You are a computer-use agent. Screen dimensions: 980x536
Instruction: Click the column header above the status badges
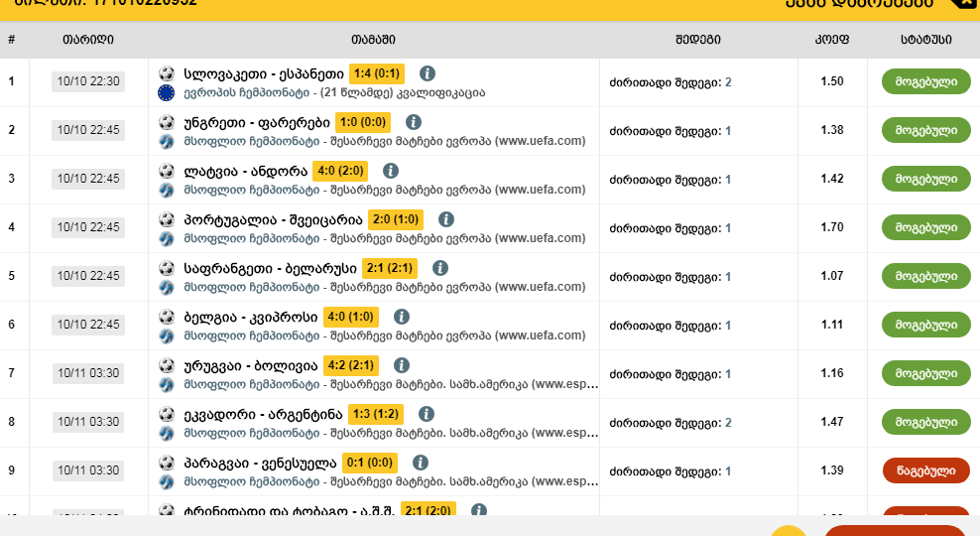pos(925,40)
